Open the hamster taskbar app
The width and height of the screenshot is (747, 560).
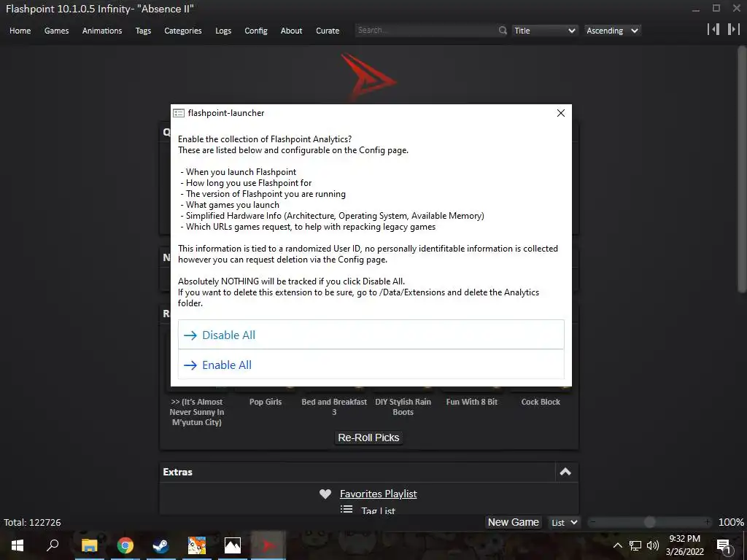[196, 545]
